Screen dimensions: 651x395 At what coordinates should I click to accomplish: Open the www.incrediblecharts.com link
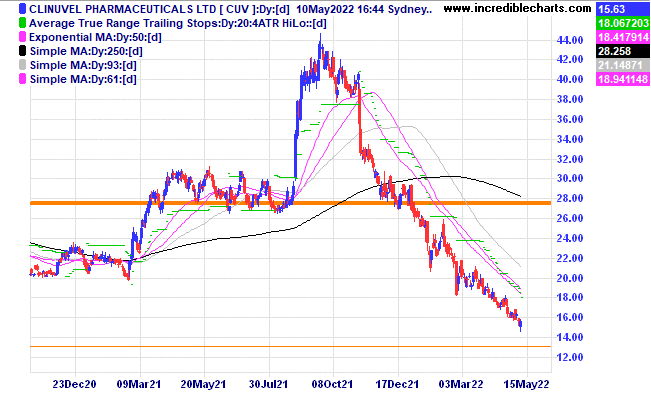click(x=517, y=8)
